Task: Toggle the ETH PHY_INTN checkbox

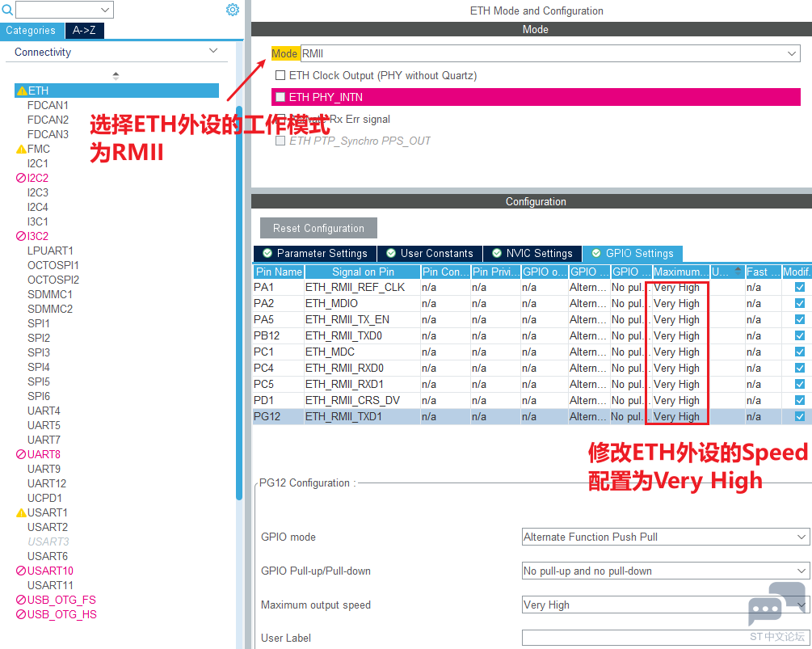Action: (x=280, y=97)
